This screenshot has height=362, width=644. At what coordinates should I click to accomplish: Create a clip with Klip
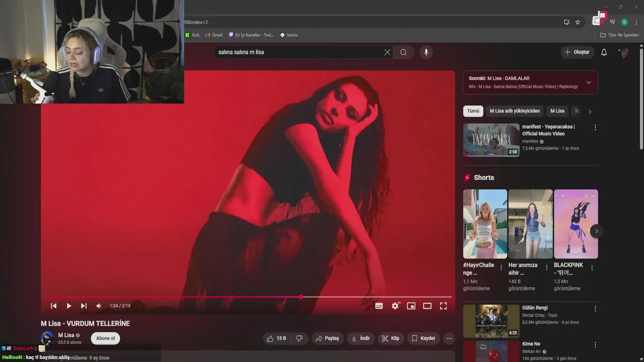(390, 338)
